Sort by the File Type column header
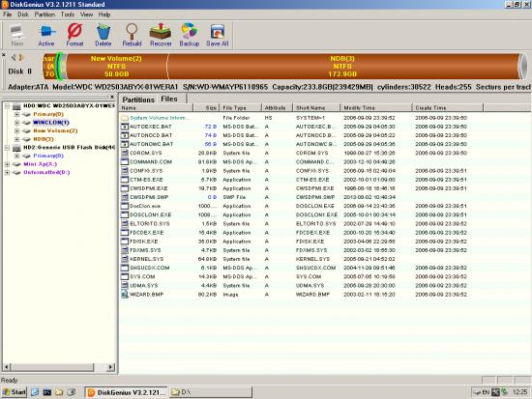This screenshot has width=532, height=399. [241, 108]
